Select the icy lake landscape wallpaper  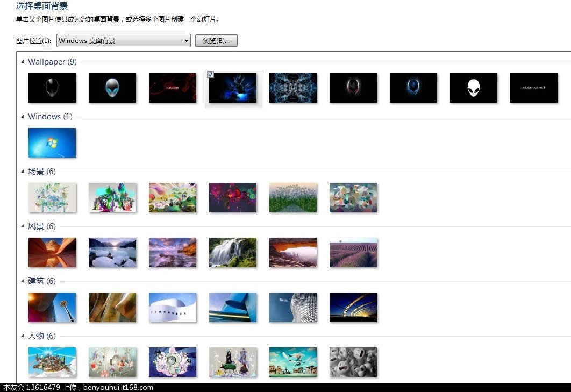[112, 253]
